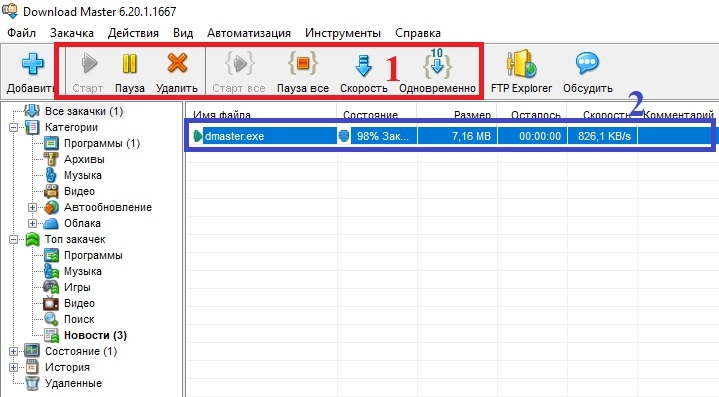
Task: Open the Скорость speed icon
Action: click(364, 65)
